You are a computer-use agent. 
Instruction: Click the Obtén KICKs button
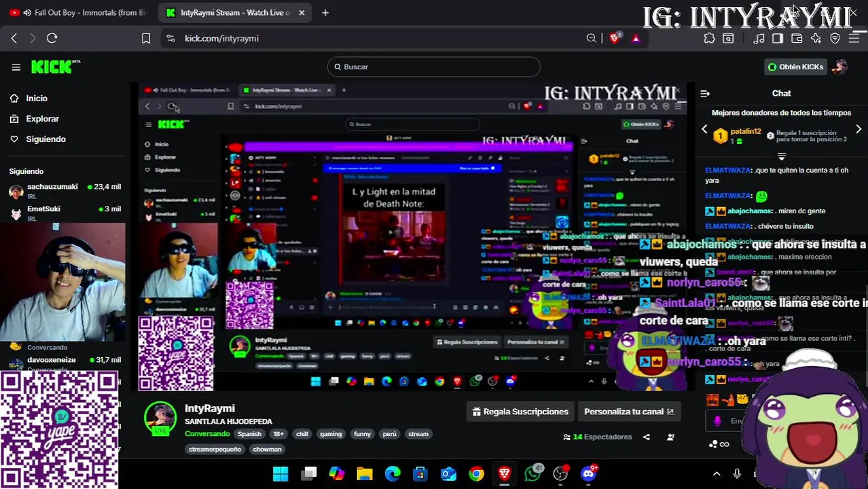pyautogui.click(x=795, y=67)
